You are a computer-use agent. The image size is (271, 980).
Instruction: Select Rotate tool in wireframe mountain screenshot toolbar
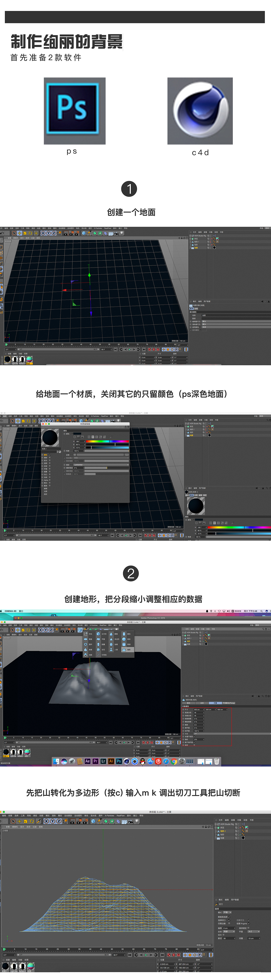tap(32, 821)
